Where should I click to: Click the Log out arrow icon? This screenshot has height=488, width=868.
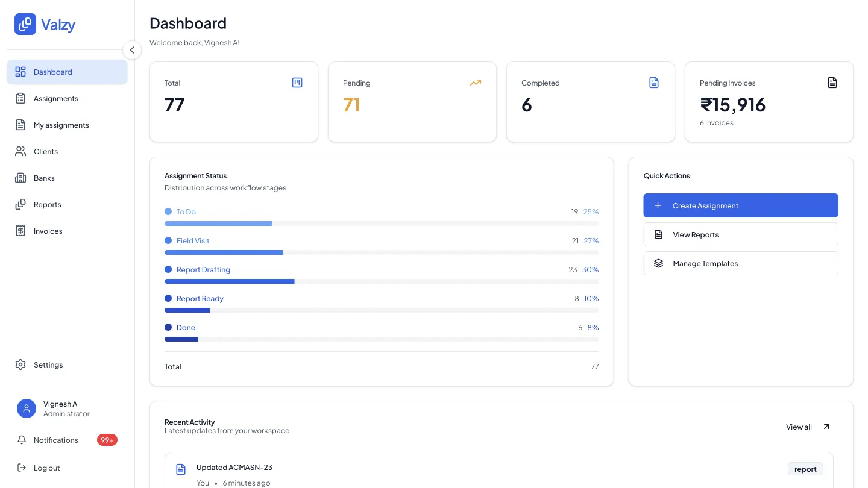pyautogui.click(x=22, y=468)
